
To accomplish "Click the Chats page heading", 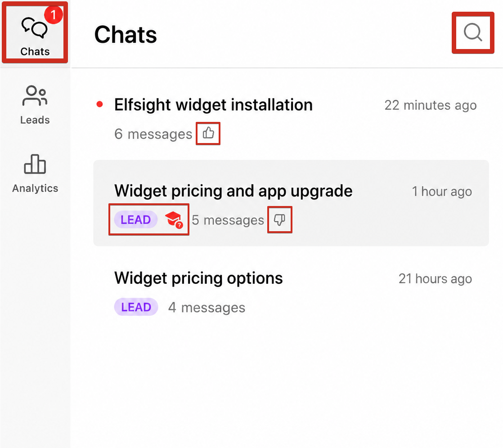I will coord(126,35).
